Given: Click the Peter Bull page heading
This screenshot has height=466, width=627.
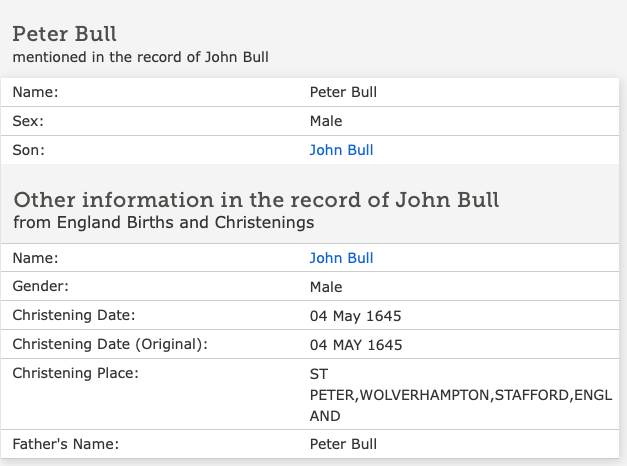Looking at the screenshot, I should click(64, 34).
